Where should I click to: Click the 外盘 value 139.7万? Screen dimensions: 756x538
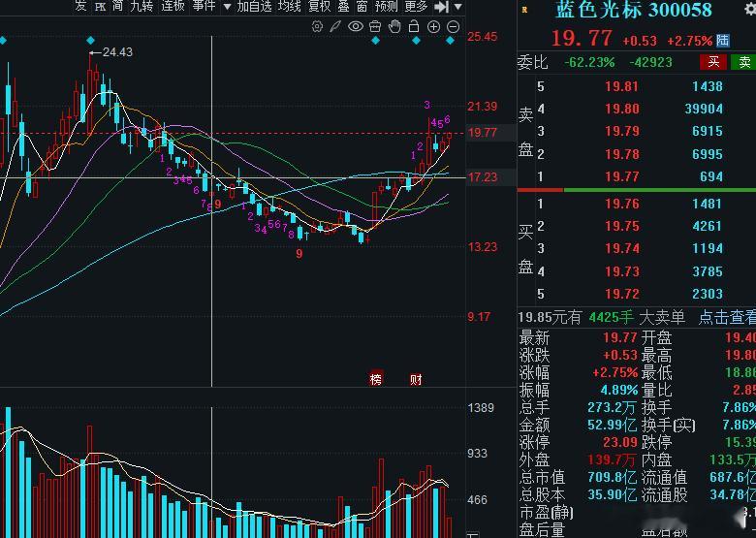click(612, 459)
